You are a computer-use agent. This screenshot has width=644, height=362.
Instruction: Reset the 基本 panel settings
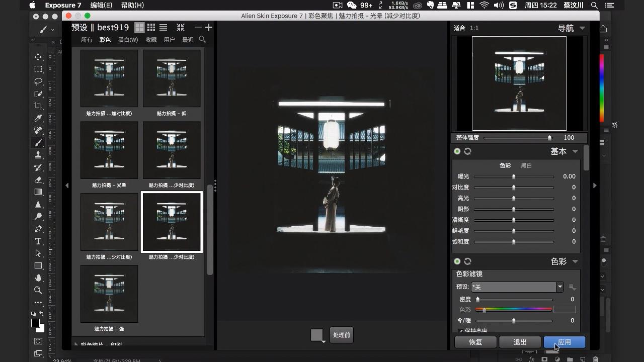467,151
